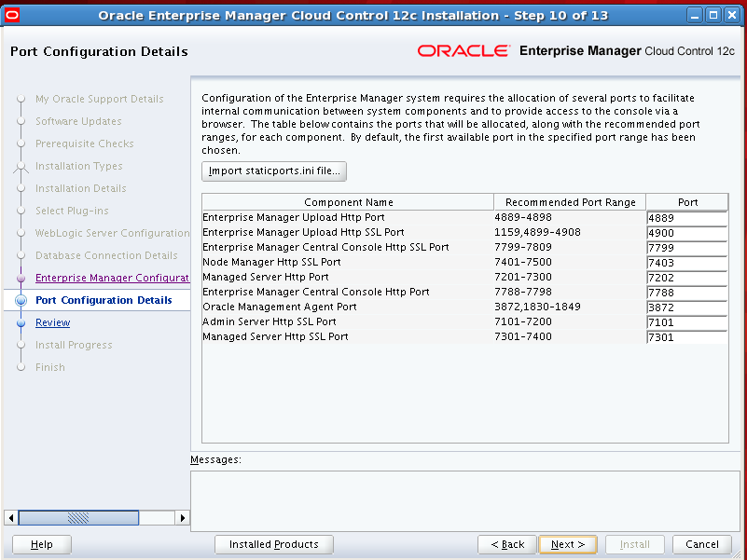Proceed with the Next button
Viewport: 747px width, 560px height.
click(x=568, y=544)
